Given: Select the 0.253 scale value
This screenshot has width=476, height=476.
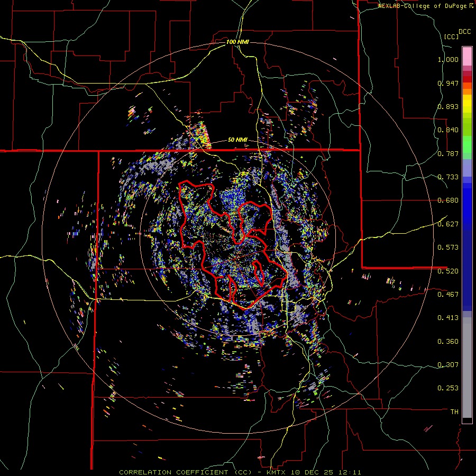Looking at the screenshot, I should point(448,388).
